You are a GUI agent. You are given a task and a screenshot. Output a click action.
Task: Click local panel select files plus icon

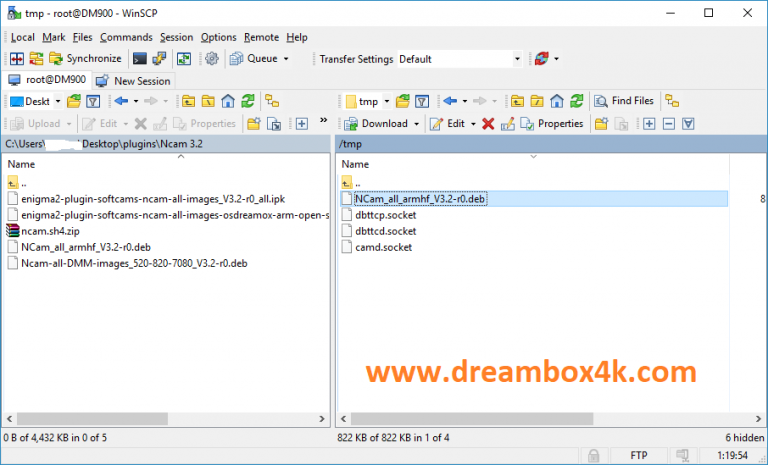(x=302, y=124)
